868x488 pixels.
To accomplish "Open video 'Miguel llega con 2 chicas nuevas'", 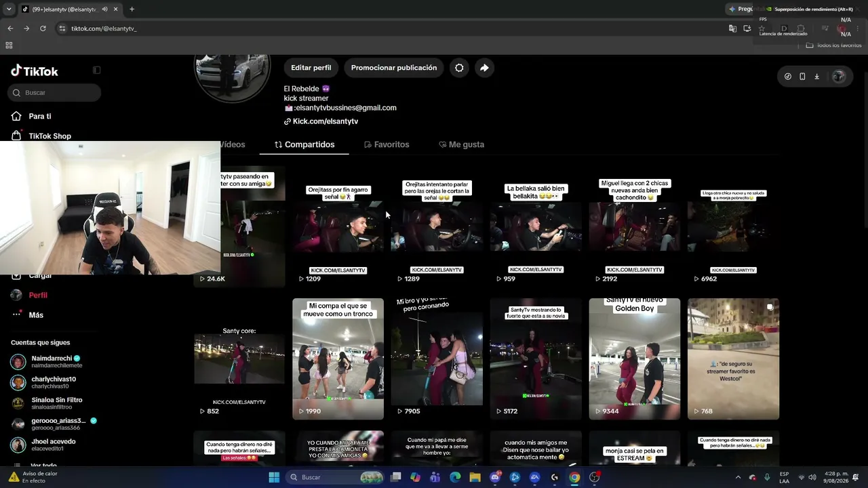I will pyautogui.click(x=635, y=227).
